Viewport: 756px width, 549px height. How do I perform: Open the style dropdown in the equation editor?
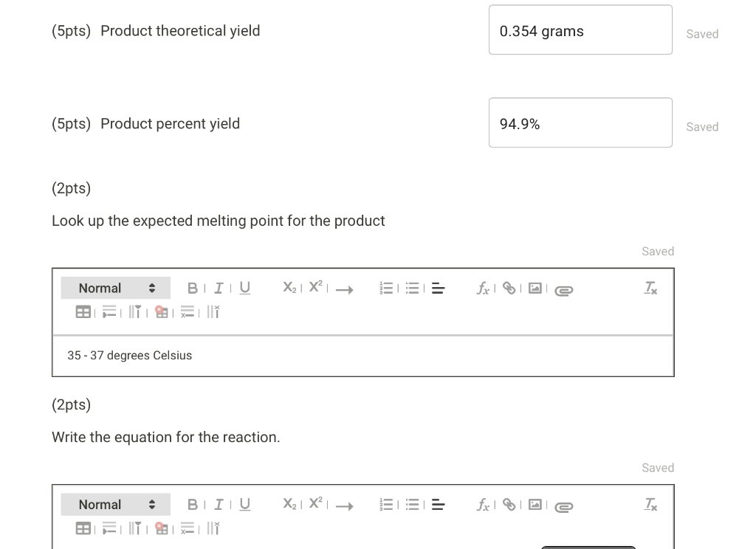coord(115,504)
